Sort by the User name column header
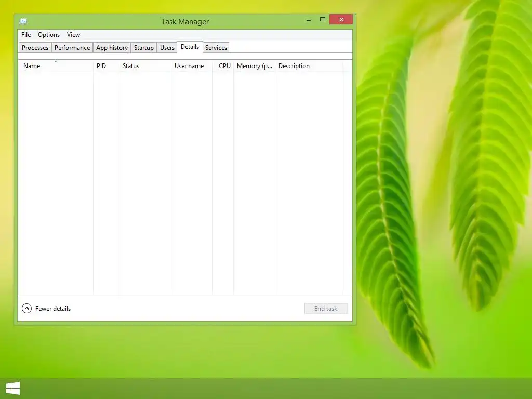 pos(192,66)
